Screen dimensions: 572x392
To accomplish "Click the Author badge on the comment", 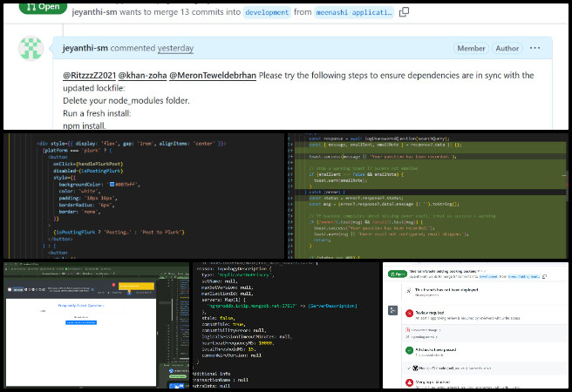I will coord(507,49).
